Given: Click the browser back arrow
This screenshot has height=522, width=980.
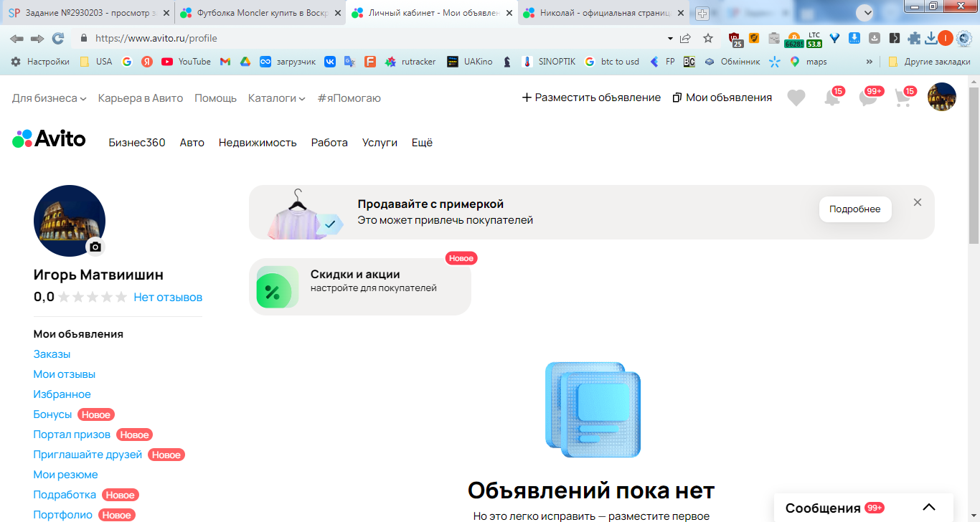Looking at the screenshot, I should tap(17, 38).
